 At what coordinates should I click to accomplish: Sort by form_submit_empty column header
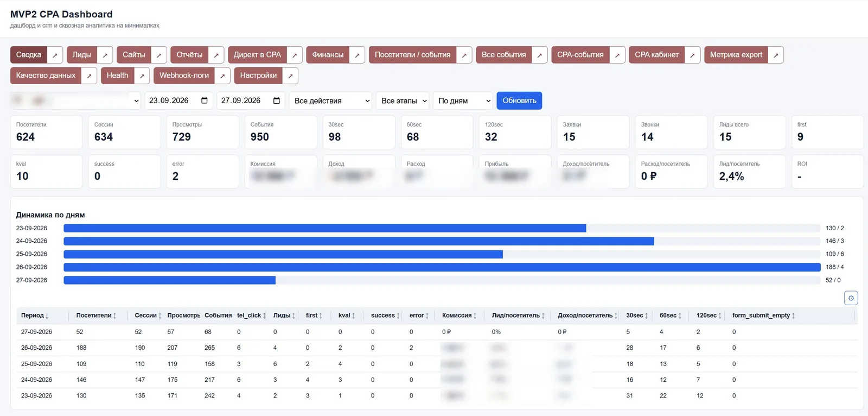763,316
